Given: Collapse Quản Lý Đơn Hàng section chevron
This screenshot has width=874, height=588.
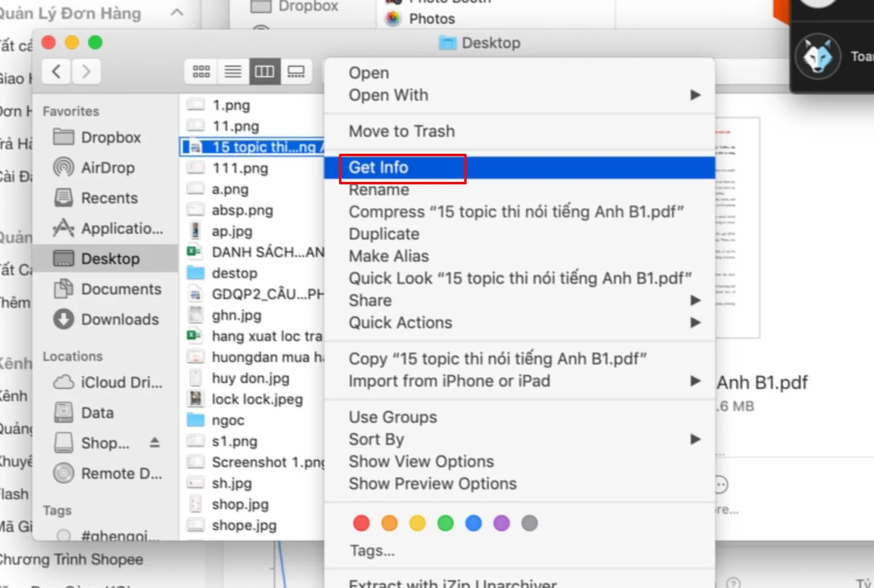Looking at the screenshot, I should pos(177,13).
